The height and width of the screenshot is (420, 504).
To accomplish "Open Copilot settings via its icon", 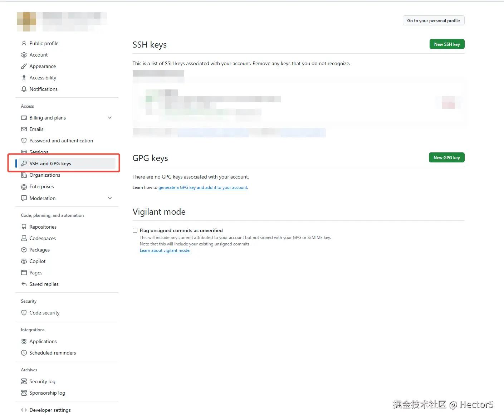I will click(24, 261).
